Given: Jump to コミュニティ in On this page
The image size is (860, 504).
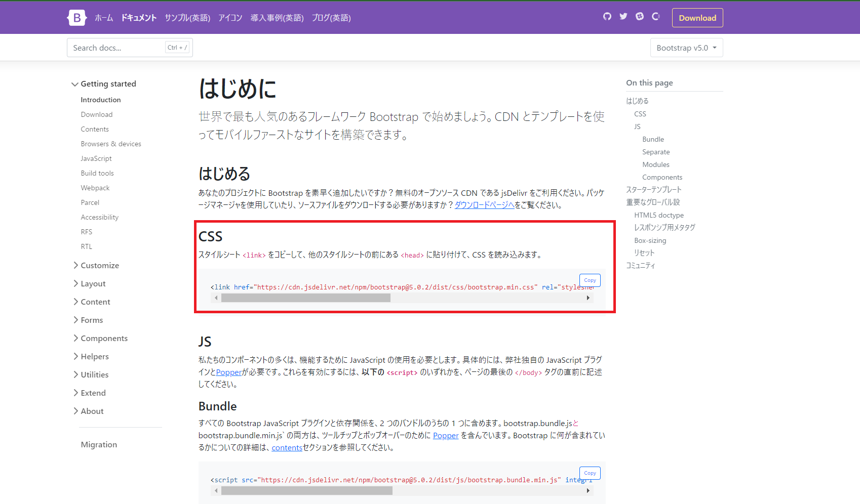Looking at the screenshot, I should [641, 266].
